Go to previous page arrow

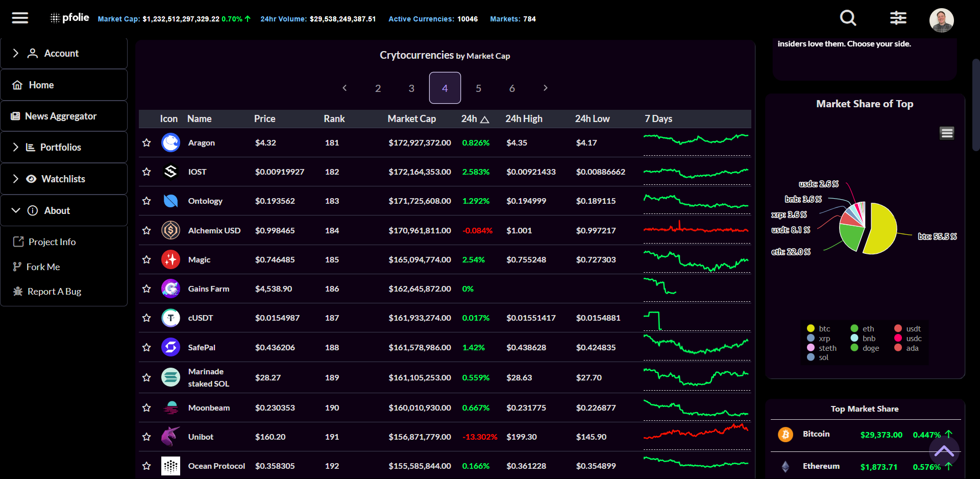point(345,88)
